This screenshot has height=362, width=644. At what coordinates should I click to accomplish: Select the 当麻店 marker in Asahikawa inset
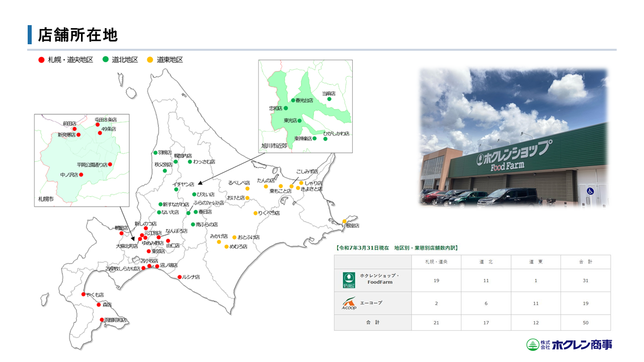(330, 99)
